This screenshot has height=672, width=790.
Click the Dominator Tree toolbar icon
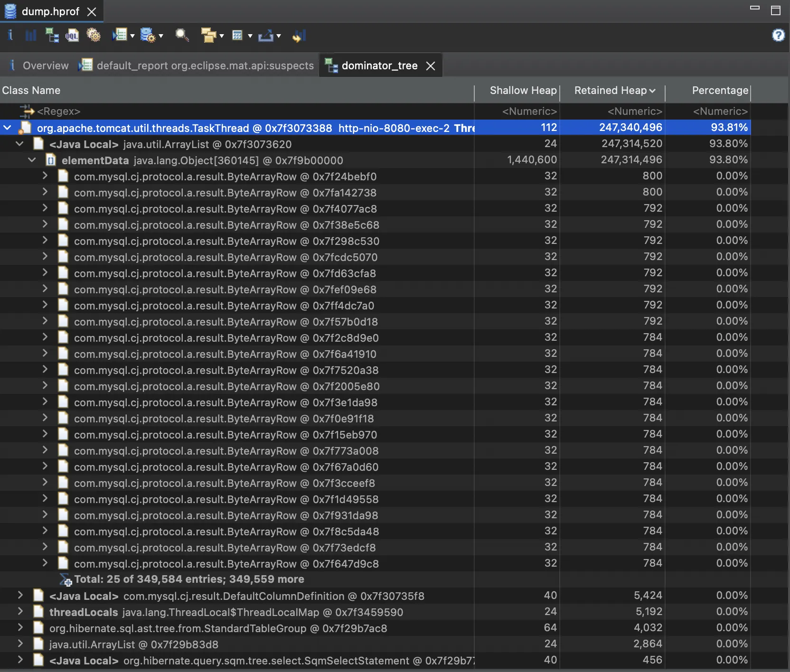(51, 35)
